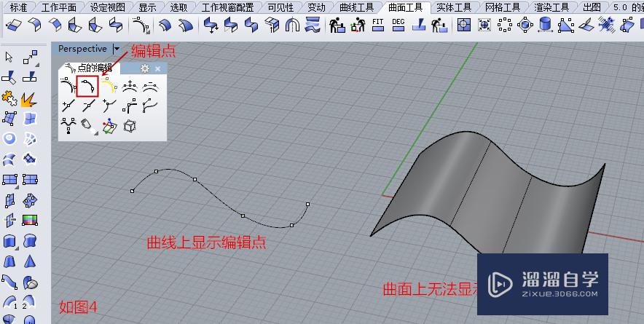Click the insert kink icon
The height and width of the screenshot is (324, 644).
coord(109,106)
